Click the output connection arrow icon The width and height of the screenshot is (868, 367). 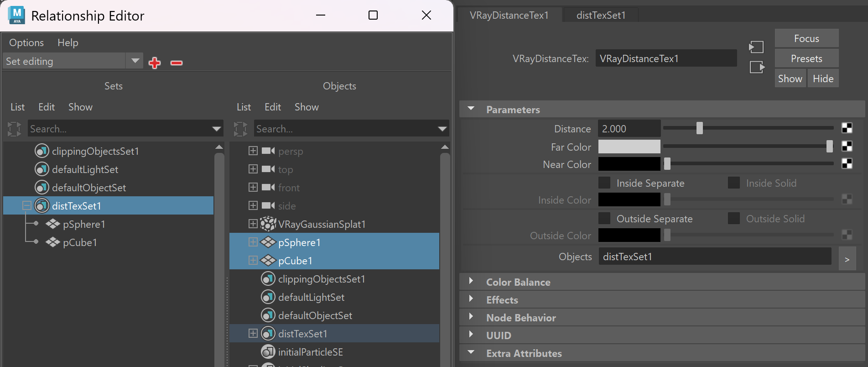(x=757, y=67)
